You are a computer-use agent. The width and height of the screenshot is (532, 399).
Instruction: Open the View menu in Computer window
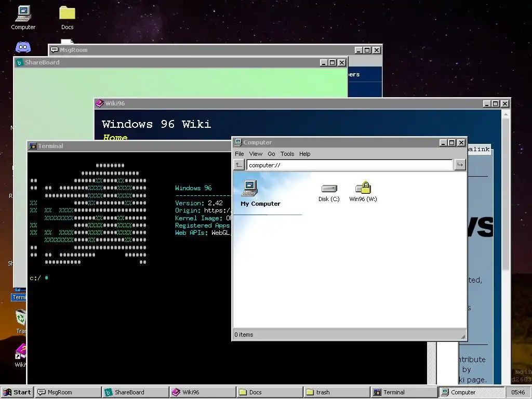pos(256,154)
